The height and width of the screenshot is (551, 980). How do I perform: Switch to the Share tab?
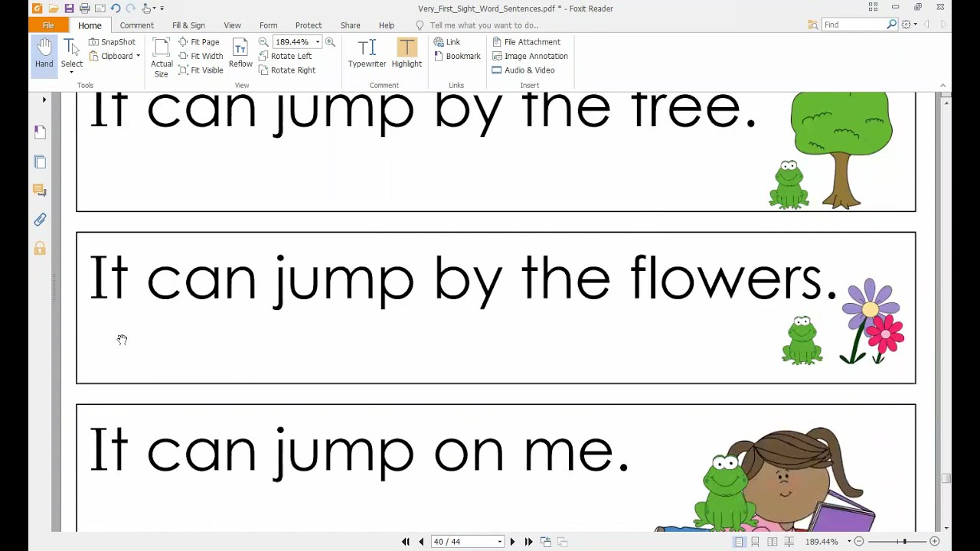pyautogui.click(x=350, y=25)
